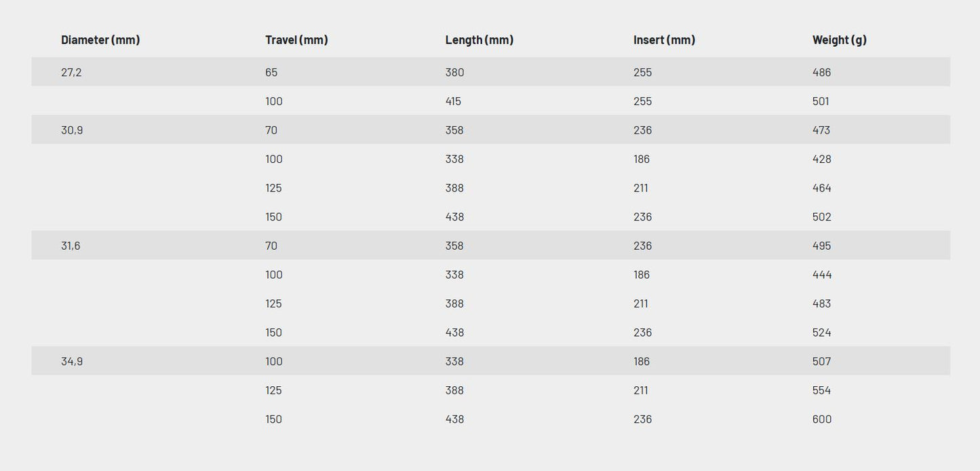Click the 501 weight value

pos(821,102)
